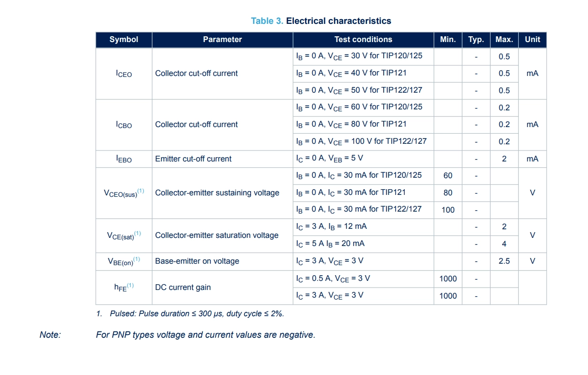Click the VCE(sat) footnote marker (1)
The image size is (588, 375).
pyautogui.click(x=137, y=234)
